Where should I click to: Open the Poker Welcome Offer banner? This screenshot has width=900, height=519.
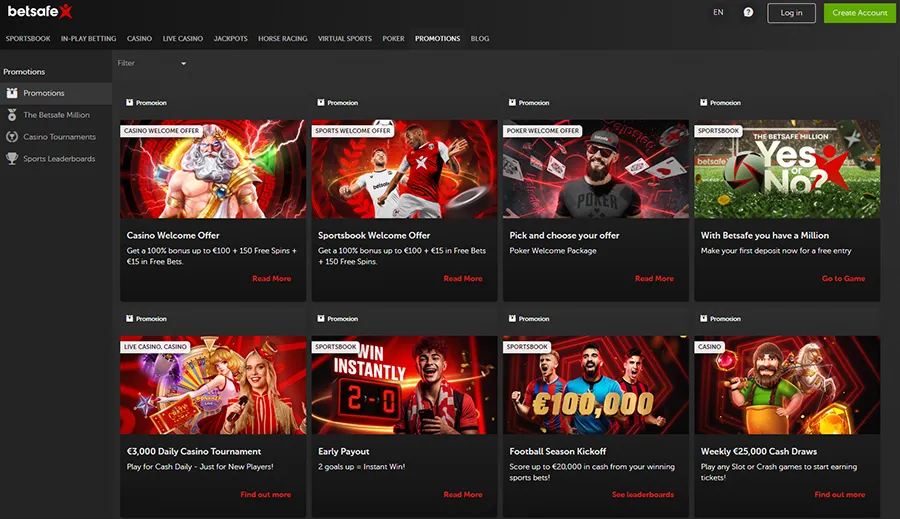596,169
